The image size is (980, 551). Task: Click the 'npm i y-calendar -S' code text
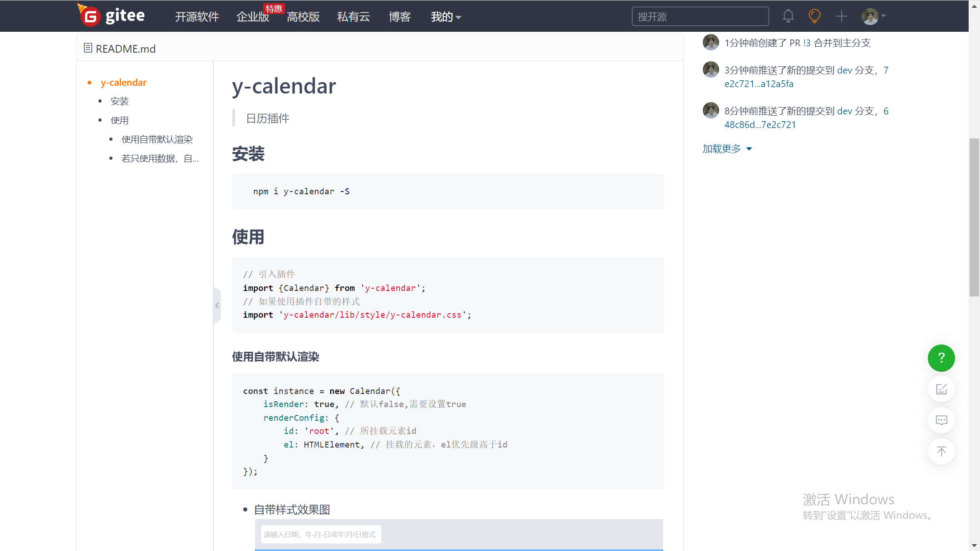pyautogui.click(x=301, y=192)
